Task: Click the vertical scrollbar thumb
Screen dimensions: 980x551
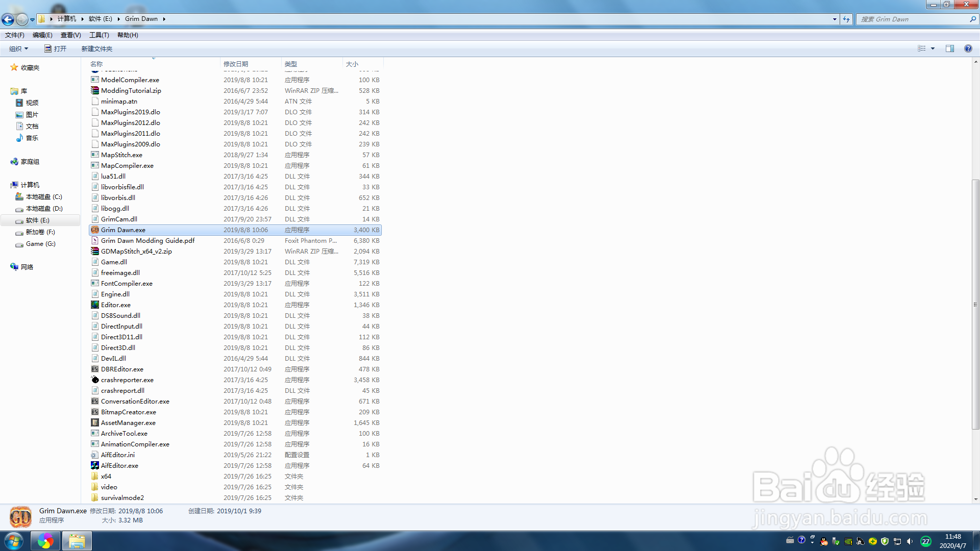Action: (975, 305)
